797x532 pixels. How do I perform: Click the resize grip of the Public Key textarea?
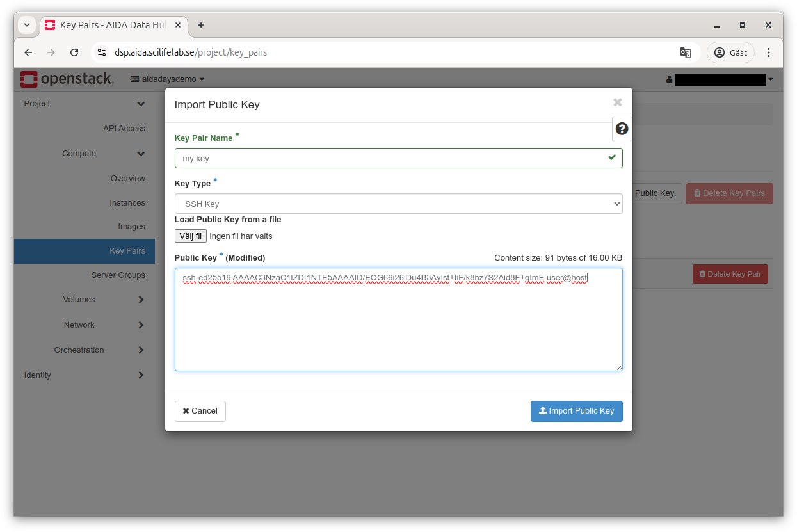(618, 367)
